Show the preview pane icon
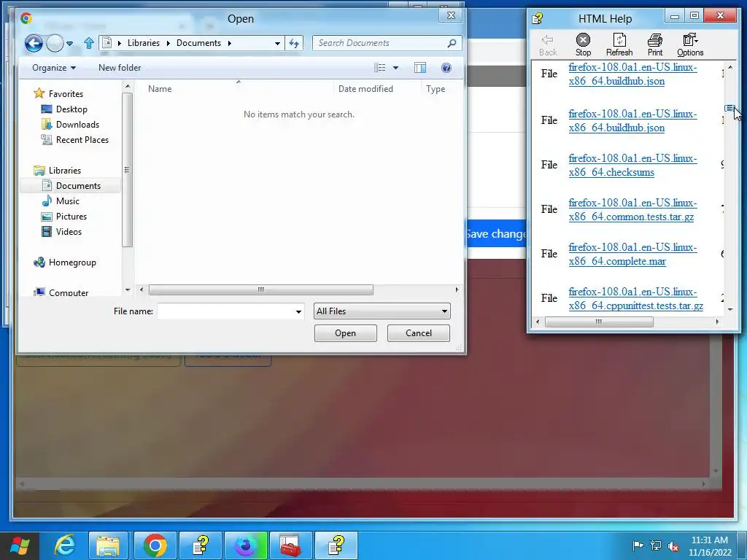The width and height of the screenshot is (747, 560). [419, 68]
